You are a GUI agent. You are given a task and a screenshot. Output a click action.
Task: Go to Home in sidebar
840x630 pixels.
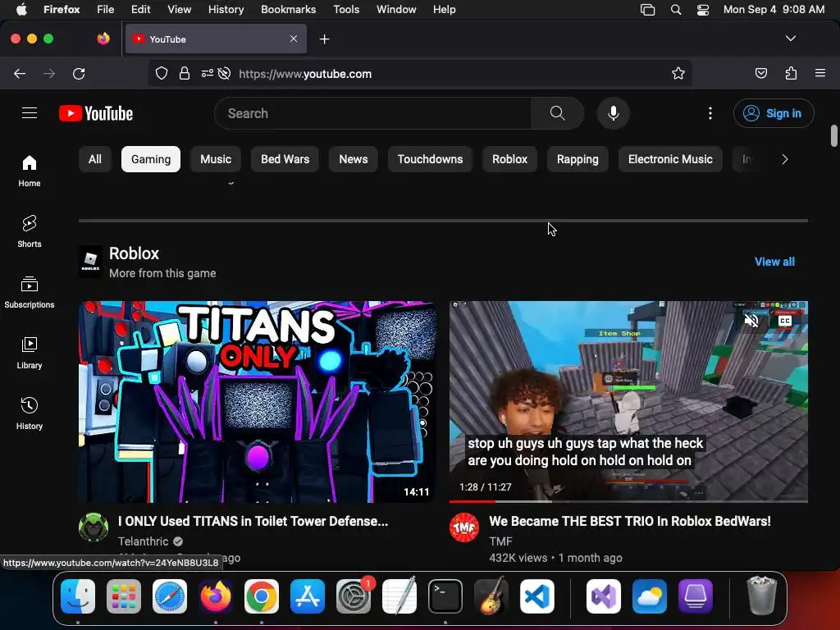click(30, 171)
